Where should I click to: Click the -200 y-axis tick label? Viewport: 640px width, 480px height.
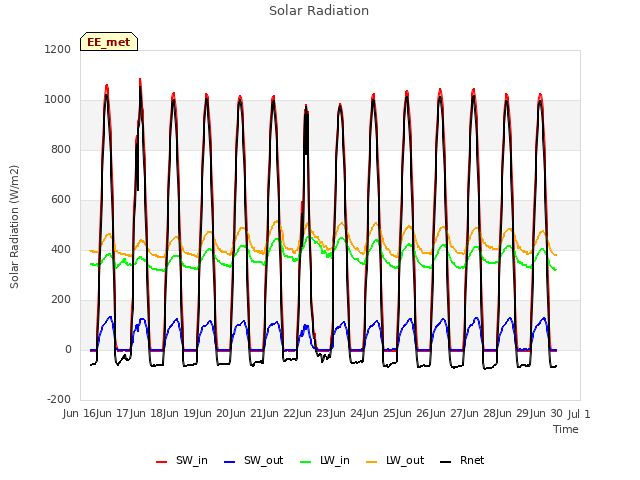pyautogui.click(x=59, y=399)
